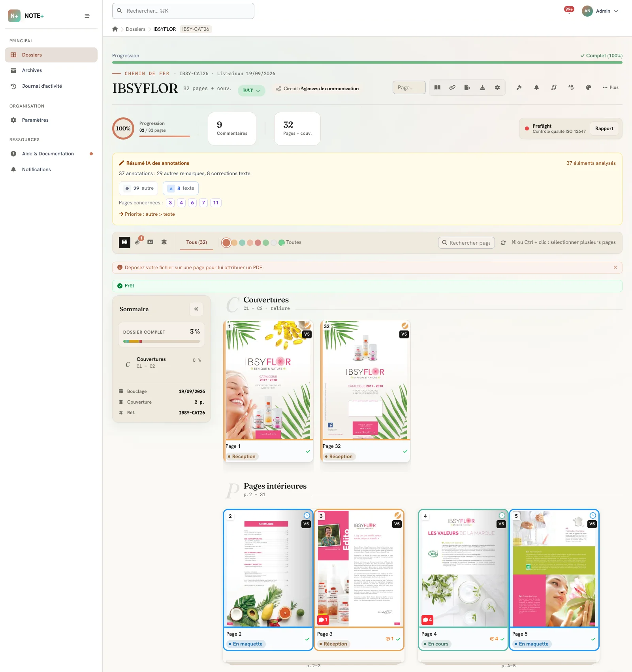
Task: Open the Circuit Agences de communication selector
Action: pos(317,89)
